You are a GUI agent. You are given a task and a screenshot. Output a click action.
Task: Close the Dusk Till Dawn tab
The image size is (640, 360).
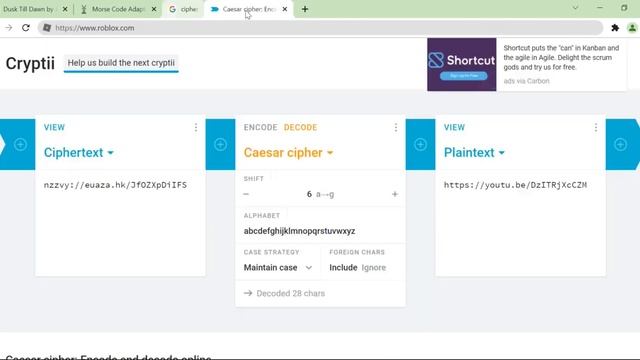65,9
